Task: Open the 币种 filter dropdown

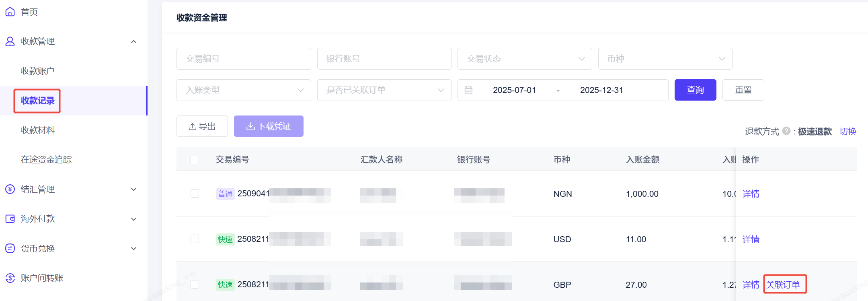Action: click(x=665, y=59)
